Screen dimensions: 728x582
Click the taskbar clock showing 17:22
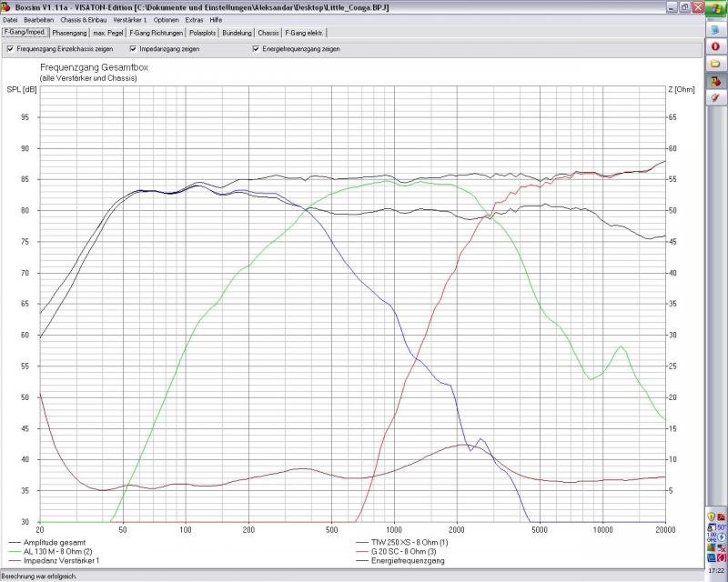(x=716, y=572)
